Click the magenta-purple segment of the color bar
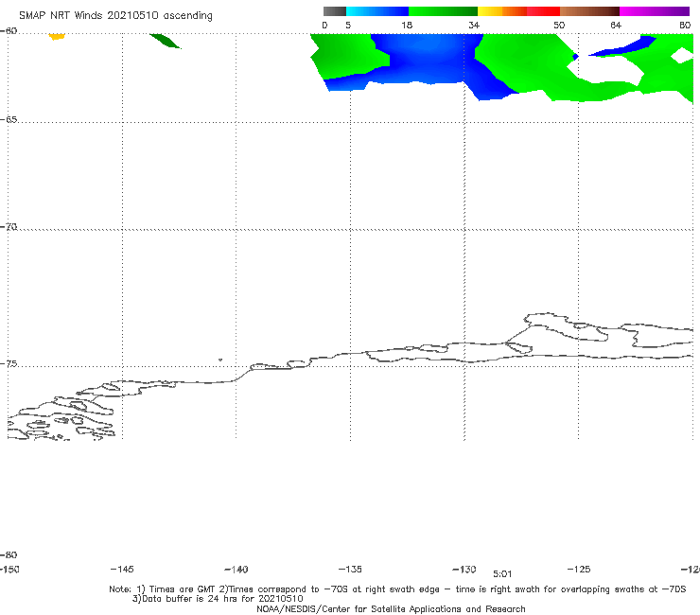The image size is (700, 615). 655,11
